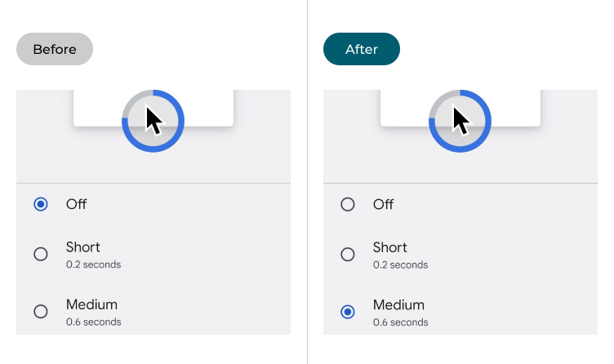Select the Off radio button in Before panel
Viewport: 614px width, 364px height.
[41, 204]
